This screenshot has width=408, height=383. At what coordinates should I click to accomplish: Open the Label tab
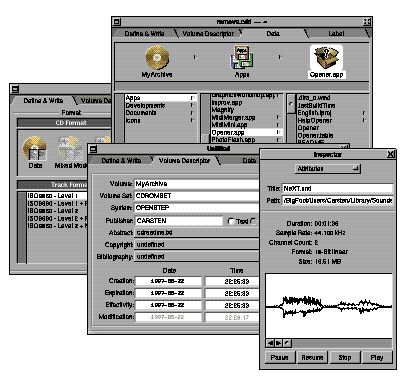coord(336,34)
